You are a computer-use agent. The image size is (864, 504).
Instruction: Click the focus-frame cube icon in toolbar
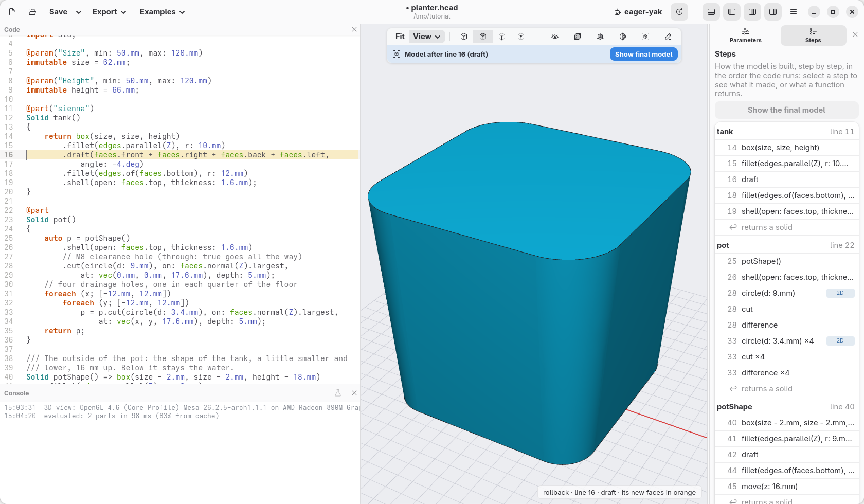645,37
